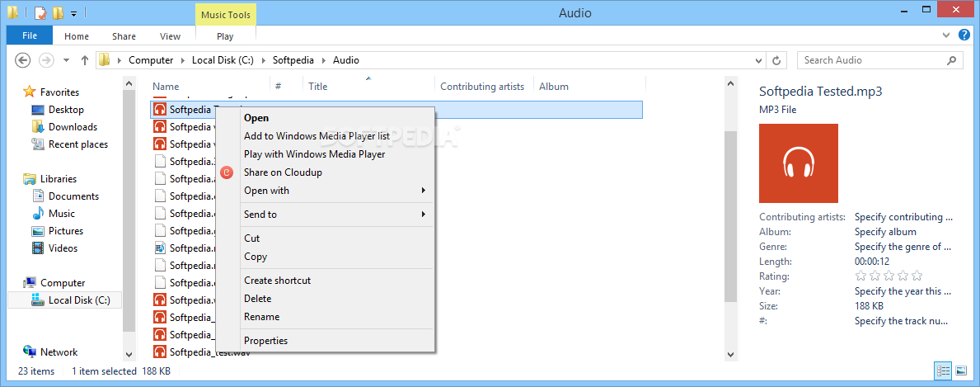Choose Cut from the context menu
The height and width of the screenshot is (387, 980).
coord(325,238)
